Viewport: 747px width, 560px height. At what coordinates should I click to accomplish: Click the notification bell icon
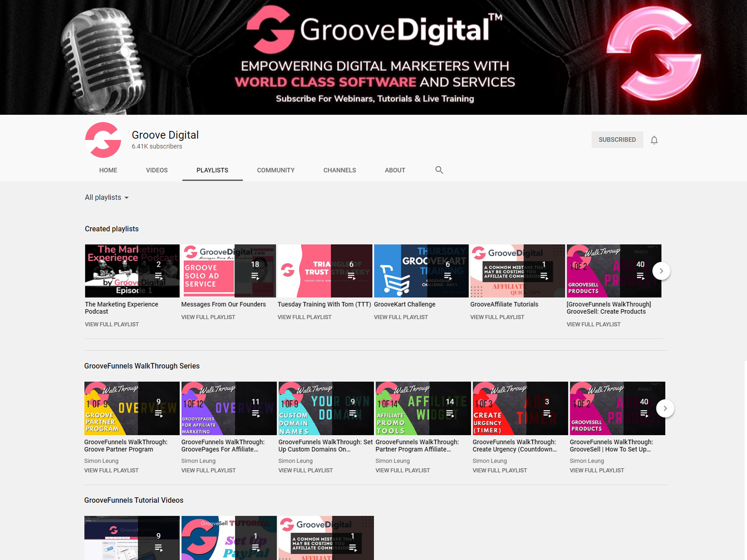pyautogui.click(x=654, y=140)
